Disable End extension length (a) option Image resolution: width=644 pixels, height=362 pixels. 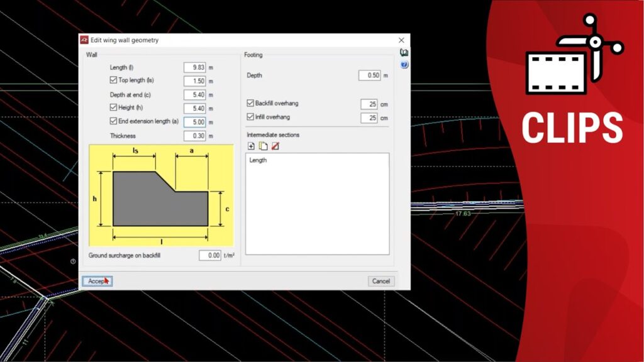[113, 121]
